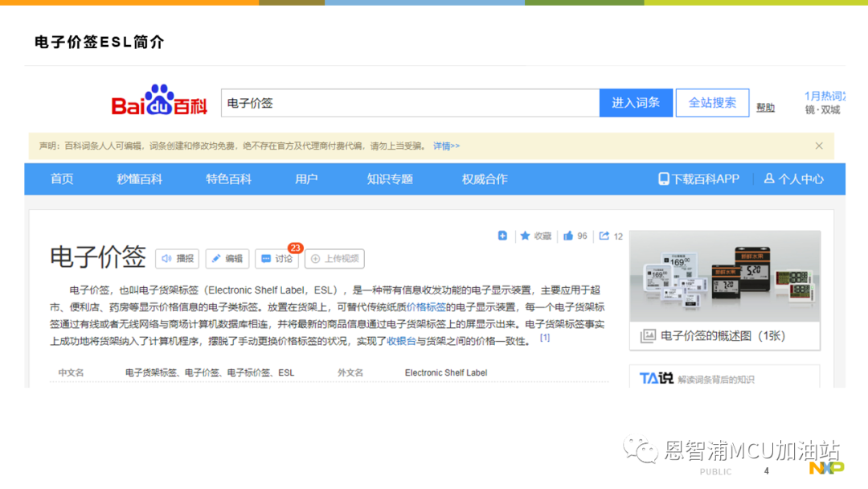Open the 讨论 discussion button

point(276,259)
